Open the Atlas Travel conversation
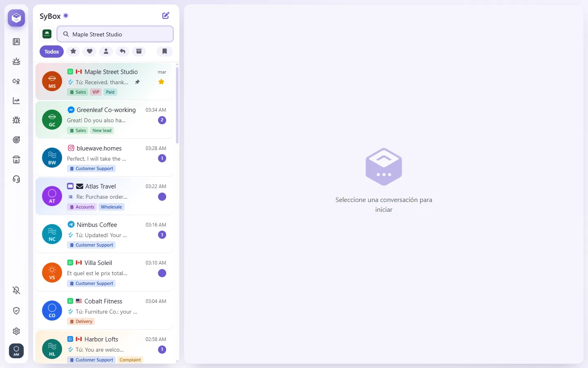 104,196
